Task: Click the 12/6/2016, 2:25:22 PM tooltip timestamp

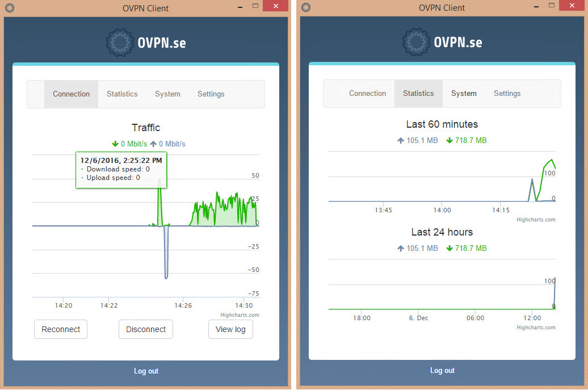Action: (x=121, y=161)
